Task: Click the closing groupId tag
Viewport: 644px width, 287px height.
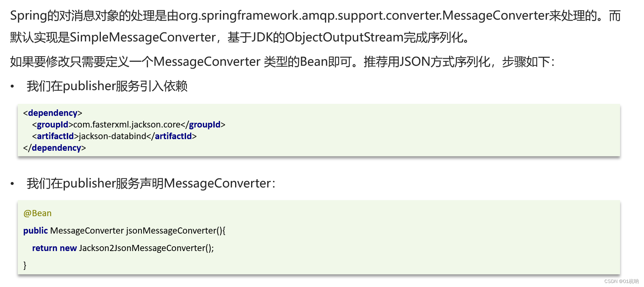Action: [203, 125]
